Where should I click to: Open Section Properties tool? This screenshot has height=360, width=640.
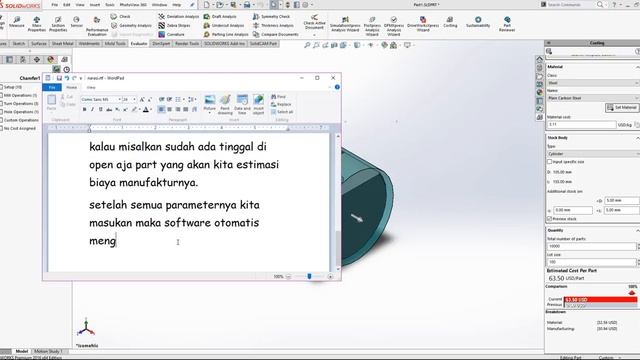[58, 24]
